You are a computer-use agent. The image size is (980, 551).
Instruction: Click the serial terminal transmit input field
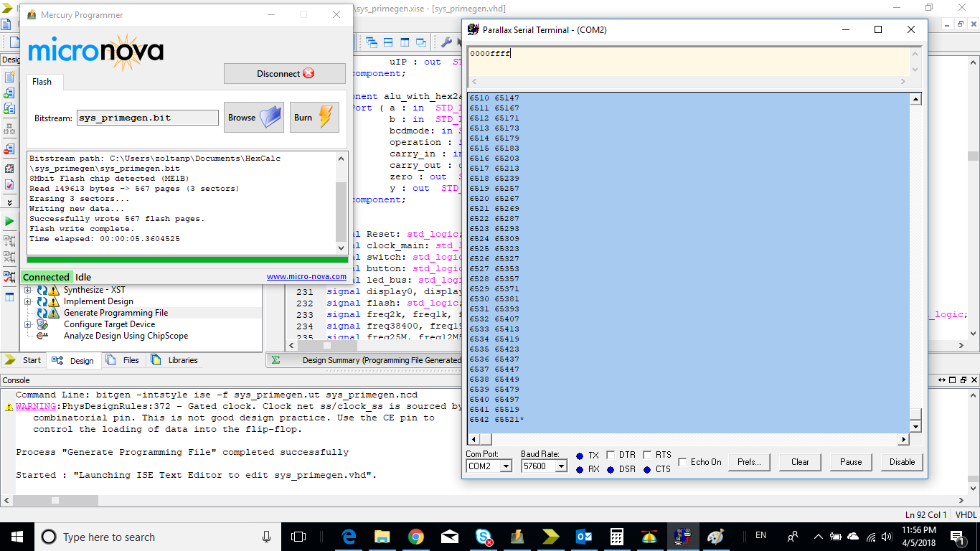[x=689, y=61]
